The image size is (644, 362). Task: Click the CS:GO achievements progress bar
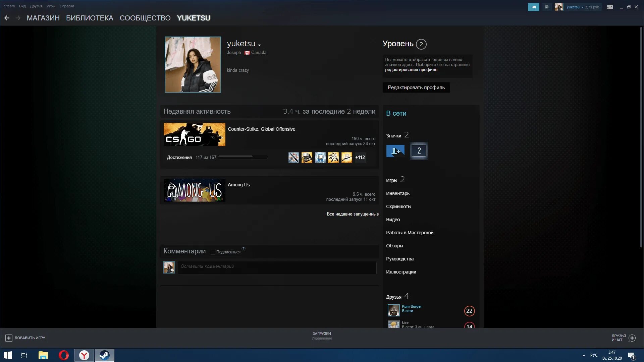click(x=243, y=157)
